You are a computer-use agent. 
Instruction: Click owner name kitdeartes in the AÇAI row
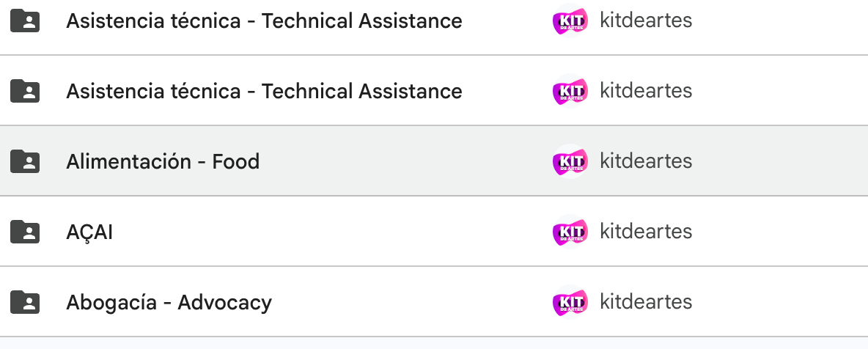[646, 232]
